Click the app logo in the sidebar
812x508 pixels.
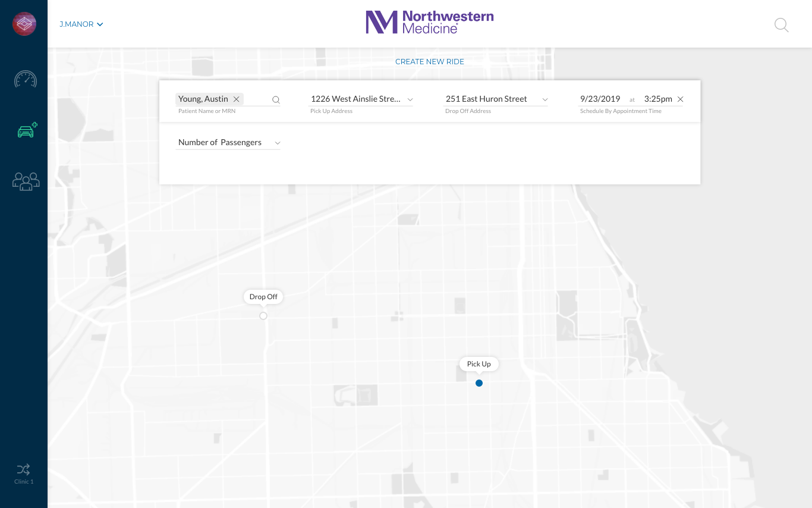coord(24,24)
